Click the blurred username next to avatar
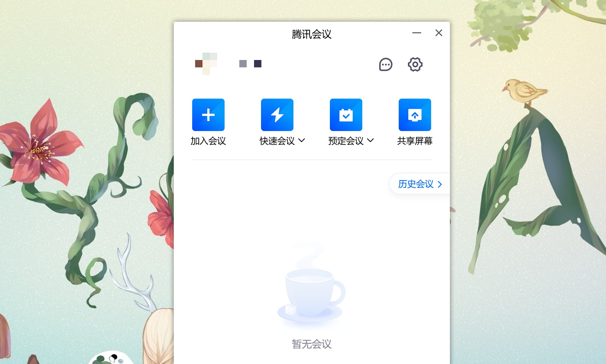 (250, 64)
